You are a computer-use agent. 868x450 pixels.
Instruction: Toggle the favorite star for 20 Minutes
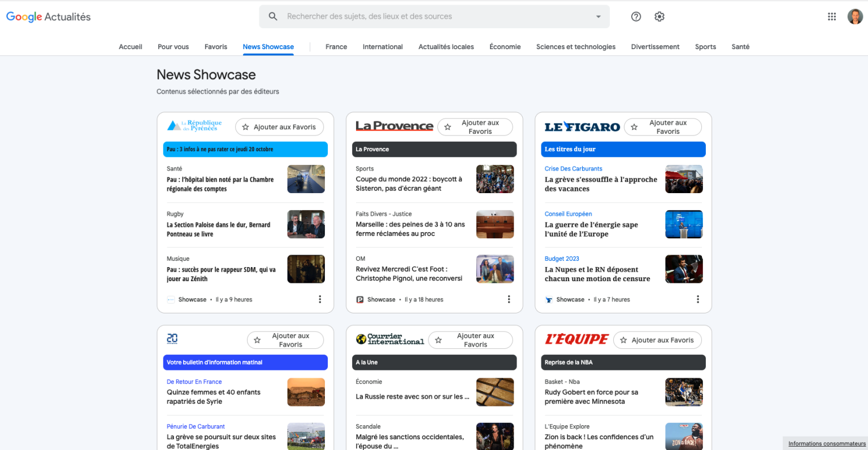[x=256, y=339]
